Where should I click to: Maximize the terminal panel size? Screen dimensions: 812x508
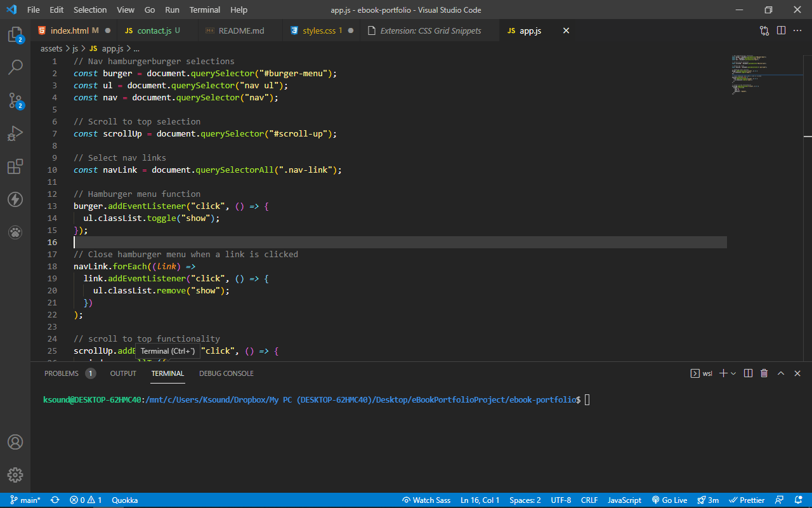pos(781,373)
